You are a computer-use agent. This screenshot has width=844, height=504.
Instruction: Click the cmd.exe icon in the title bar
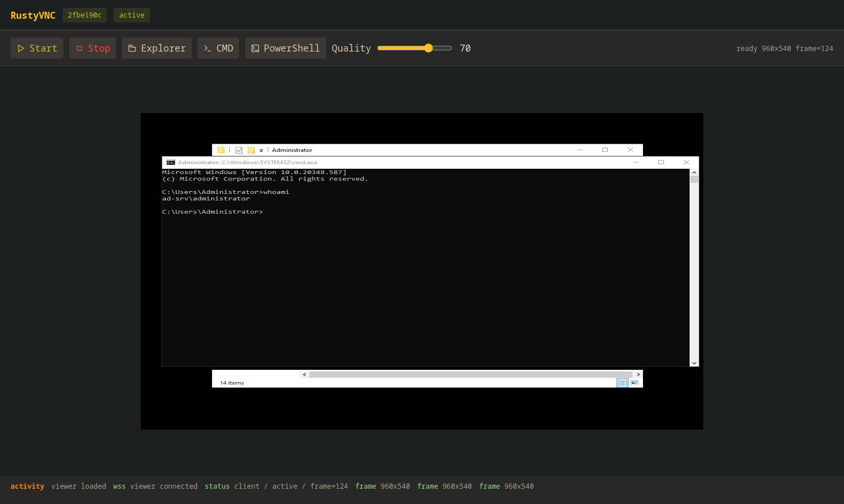171,162
